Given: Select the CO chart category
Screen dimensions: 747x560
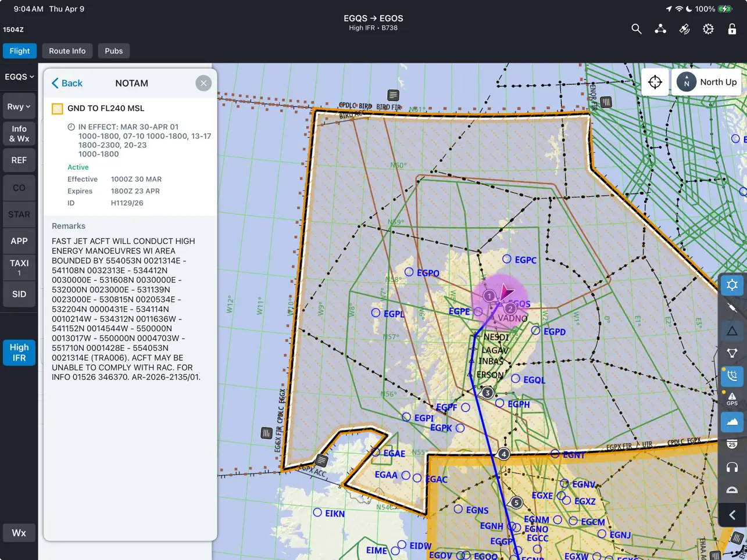Looking at the screenshot, I should tap(19, 188).
